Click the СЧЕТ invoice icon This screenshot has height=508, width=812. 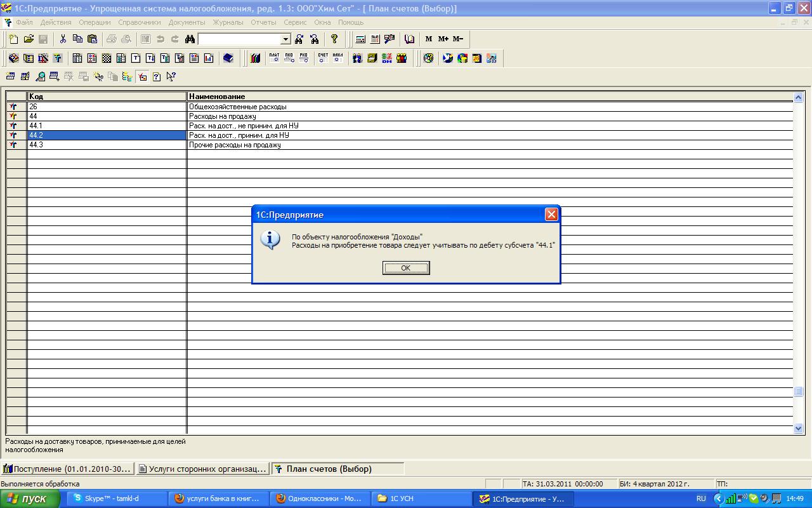point(323,58)
